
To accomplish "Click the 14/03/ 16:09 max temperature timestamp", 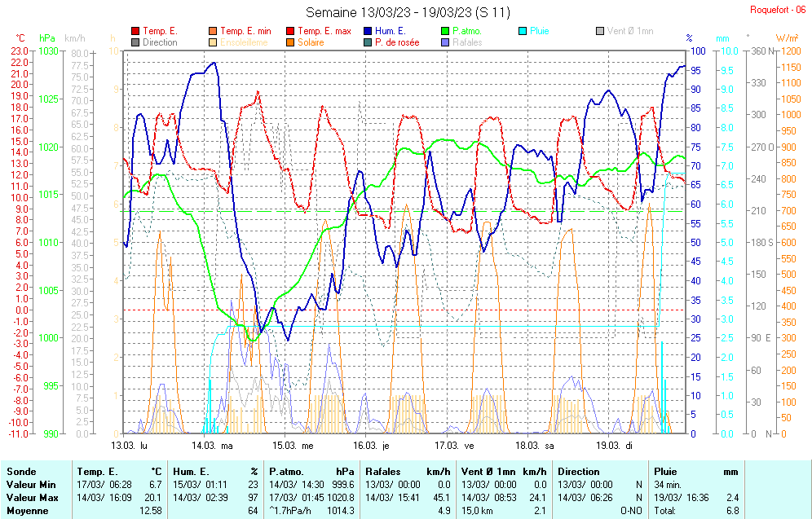I will 104,498.
